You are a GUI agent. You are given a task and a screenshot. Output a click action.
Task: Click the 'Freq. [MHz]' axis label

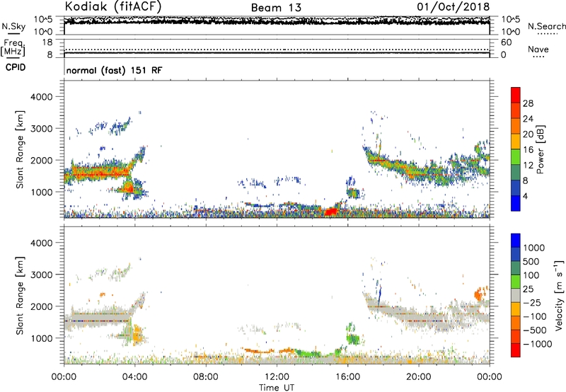[13, 48]
